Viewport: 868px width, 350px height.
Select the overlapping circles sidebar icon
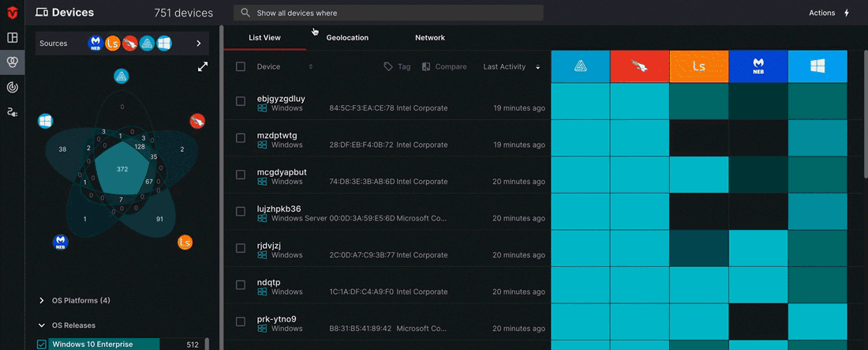(x=12, y=62)
